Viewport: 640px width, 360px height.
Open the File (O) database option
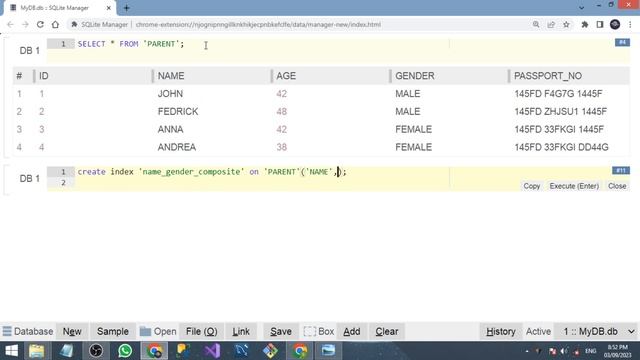pyautogui.click(x=201, y=331)
